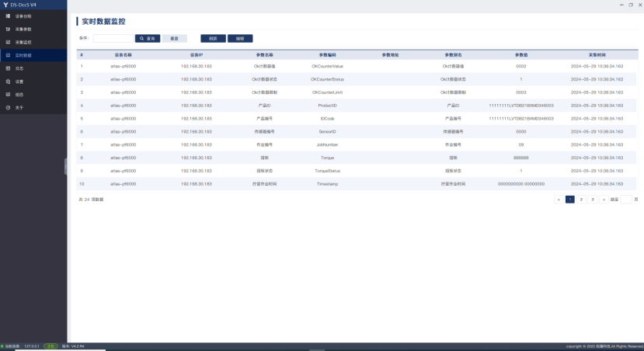Screen dimensions: 644x351
Task: Click the 127.0.0.1 status bar address
Action: point(32,346)
